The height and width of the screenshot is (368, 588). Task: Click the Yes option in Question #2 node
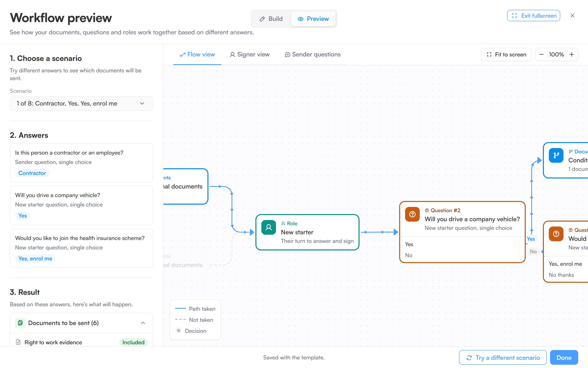tap(409, 244)
